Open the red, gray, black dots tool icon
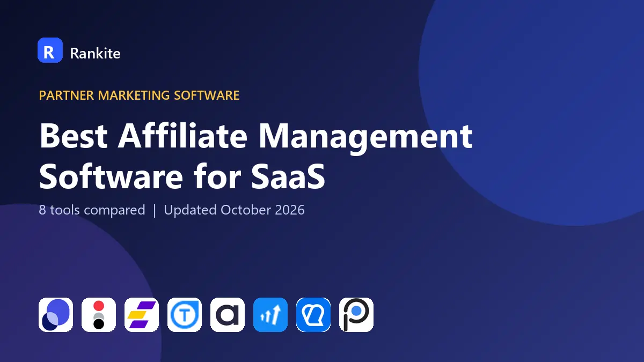This screenshot has width=644, height=362. tap(99, 315)
